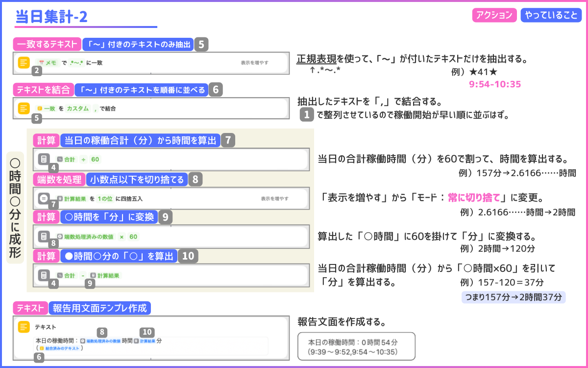Open the '-' operator dropdown
The image size is (588, 368).
point(83,275)
